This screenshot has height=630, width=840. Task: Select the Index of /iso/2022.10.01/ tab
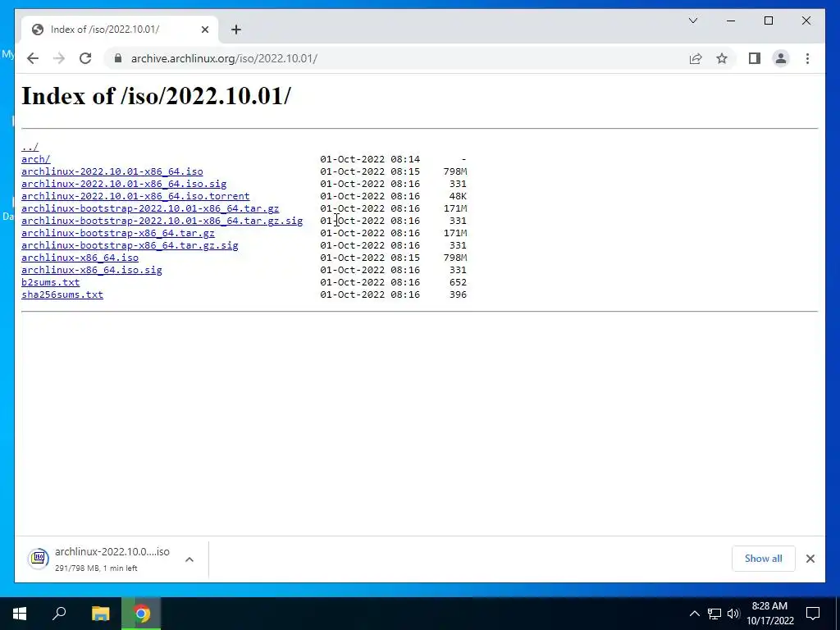point(120,30)
